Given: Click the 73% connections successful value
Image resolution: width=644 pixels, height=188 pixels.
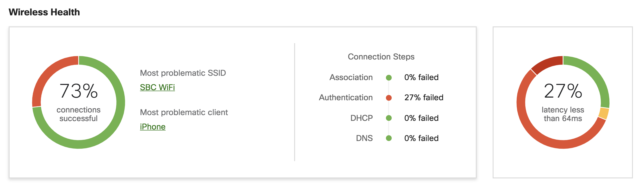Looking at the screenshot, I should tap(79, 91).
